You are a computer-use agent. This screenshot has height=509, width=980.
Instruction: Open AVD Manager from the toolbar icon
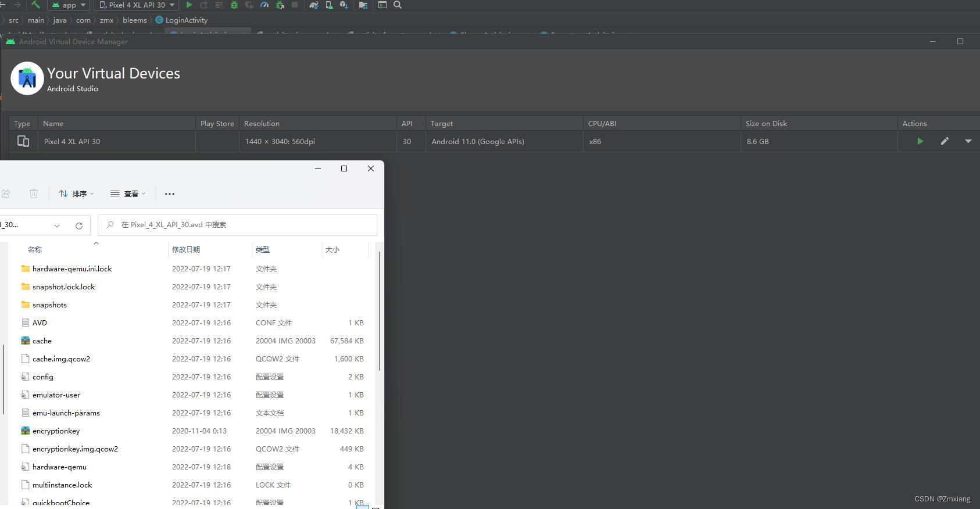click(329, 5)
